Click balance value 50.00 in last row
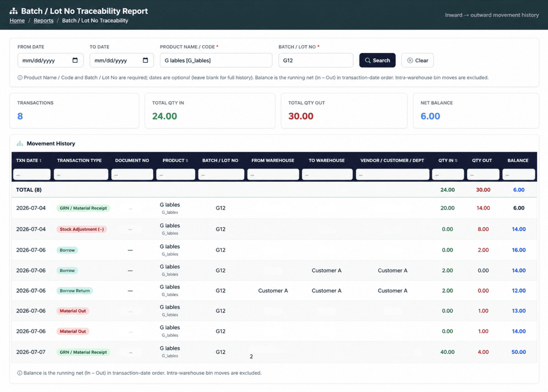 [519, 352]
